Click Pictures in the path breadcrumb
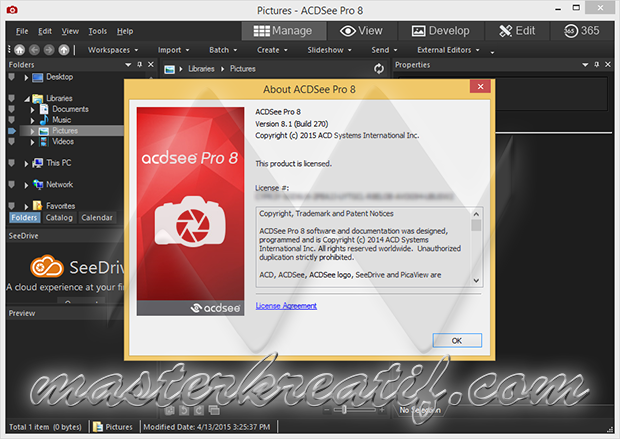 pos(243,69)
